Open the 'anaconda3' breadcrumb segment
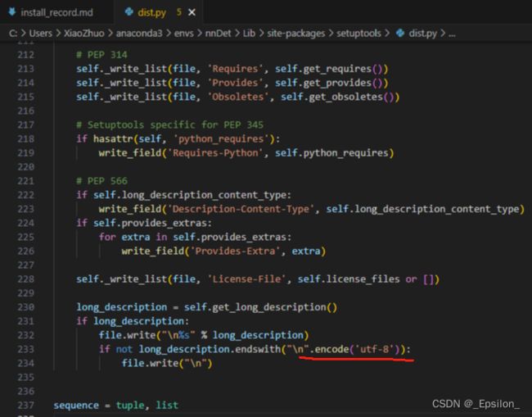Image resolution: width=532 pixels, height=417 pixels. coord(139,34)
